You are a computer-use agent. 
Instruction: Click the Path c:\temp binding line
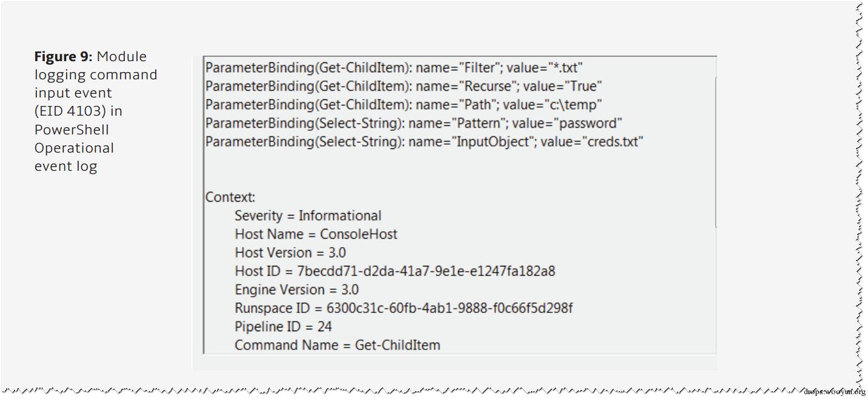click(x=404, y=105)
